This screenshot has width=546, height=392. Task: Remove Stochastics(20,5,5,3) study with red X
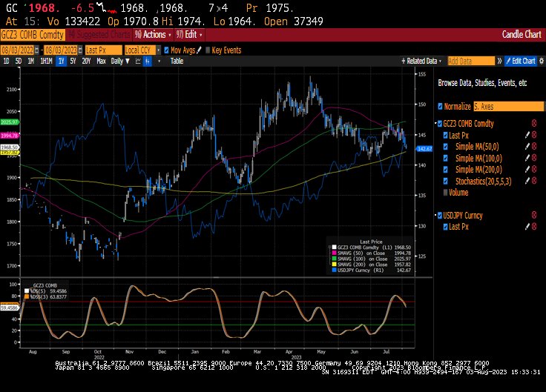tap(534, 181)
